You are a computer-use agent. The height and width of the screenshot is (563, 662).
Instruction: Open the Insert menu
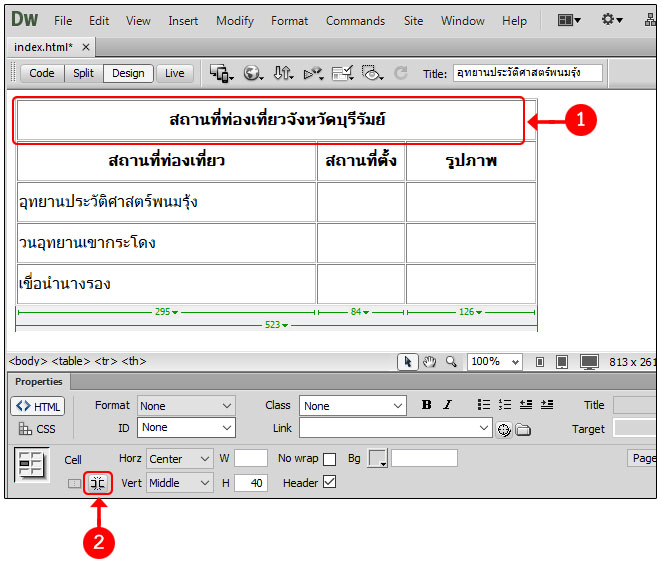(183, 20)
